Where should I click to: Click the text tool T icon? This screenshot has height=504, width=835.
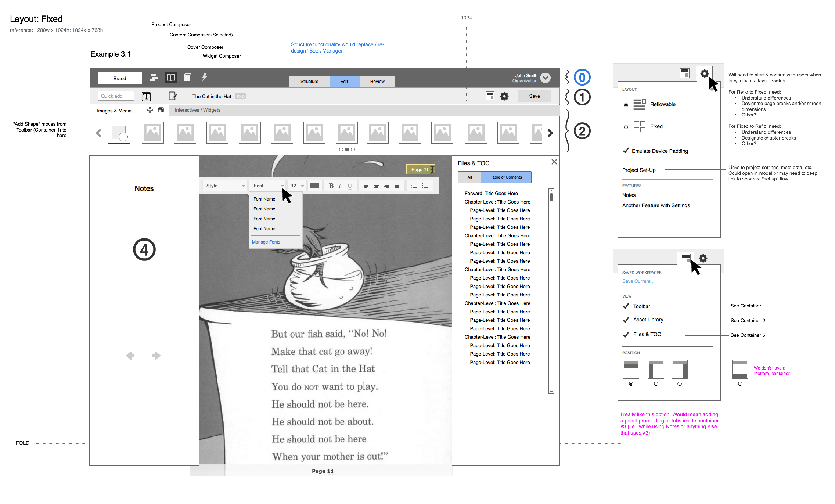coord(147,96)
